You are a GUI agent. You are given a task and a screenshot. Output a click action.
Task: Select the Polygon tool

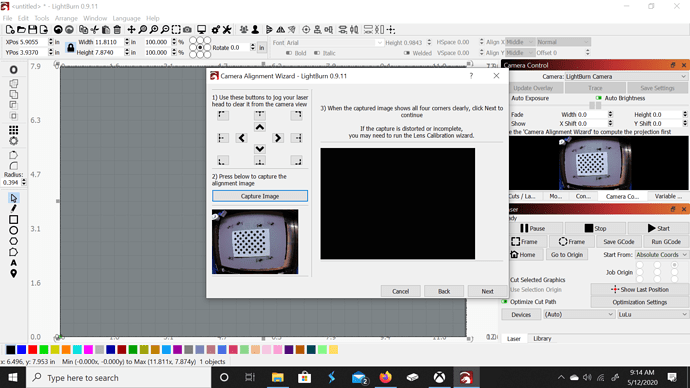point(14,241)
